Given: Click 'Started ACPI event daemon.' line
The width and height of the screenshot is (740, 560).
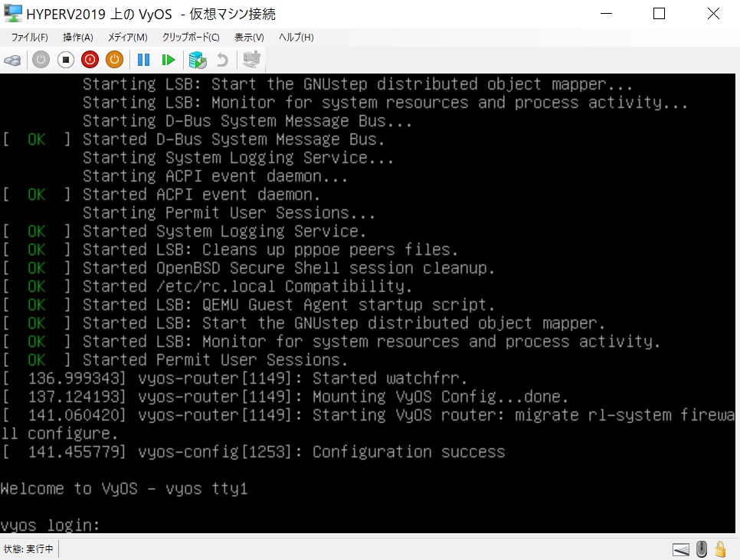Looking at the screenshot, I should 201,195.
